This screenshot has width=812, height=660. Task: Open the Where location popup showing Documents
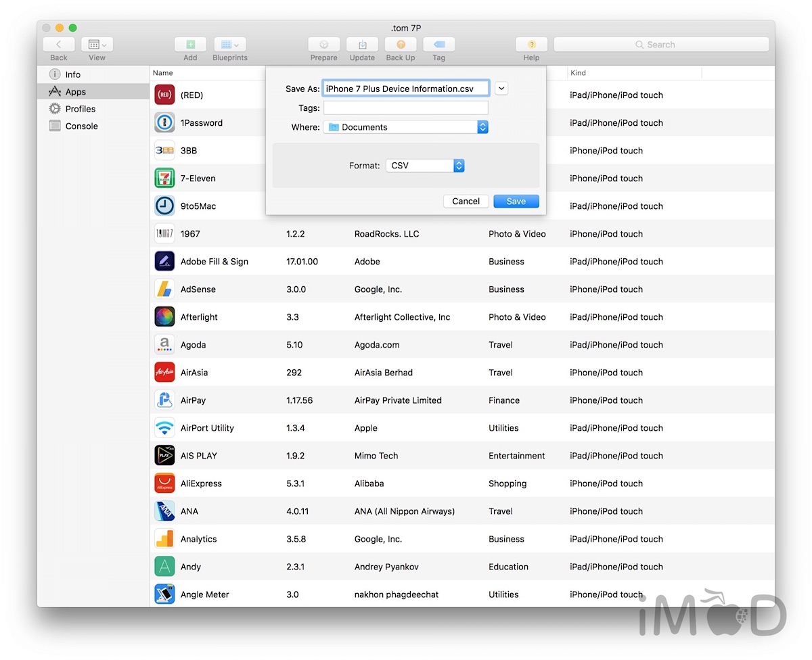pyautogui.click(x=405, y=127)
